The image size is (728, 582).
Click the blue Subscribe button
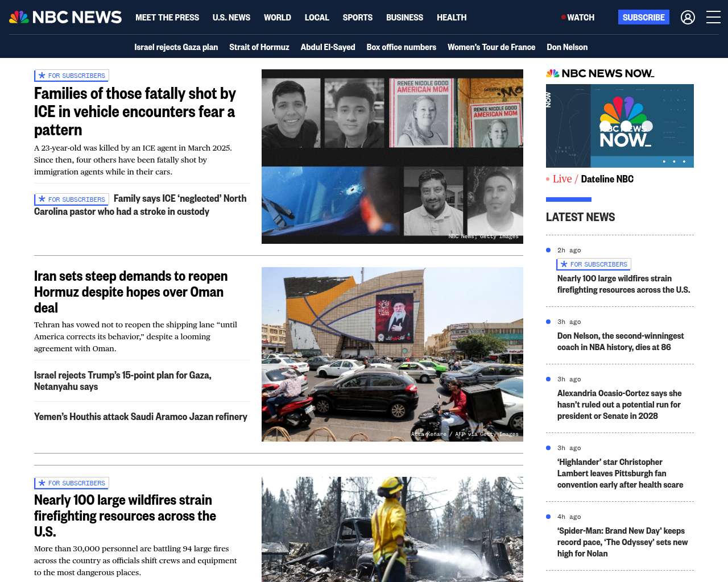[644, 18]
